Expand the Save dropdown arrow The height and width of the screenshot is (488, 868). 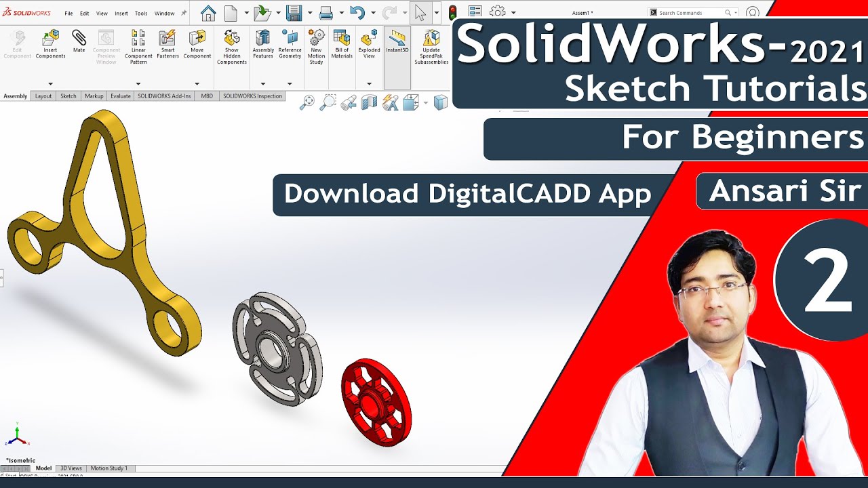tap(310, 13)
